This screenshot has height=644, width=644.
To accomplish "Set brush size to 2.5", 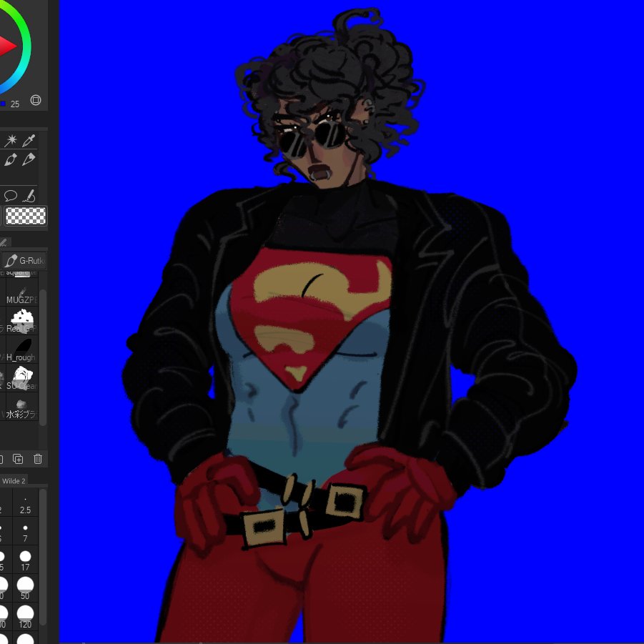I will tap(25, 504).
